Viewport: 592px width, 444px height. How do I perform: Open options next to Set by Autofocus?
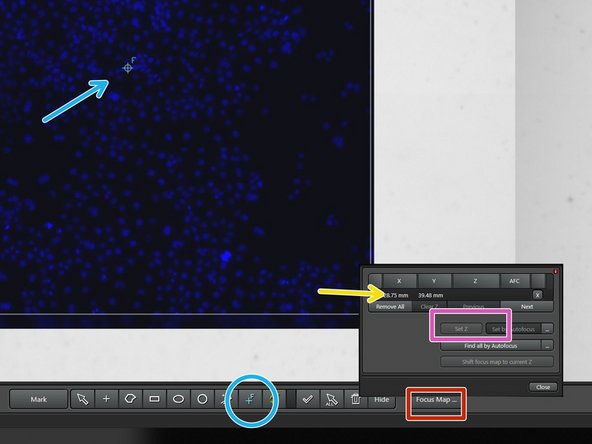(547, 329)
